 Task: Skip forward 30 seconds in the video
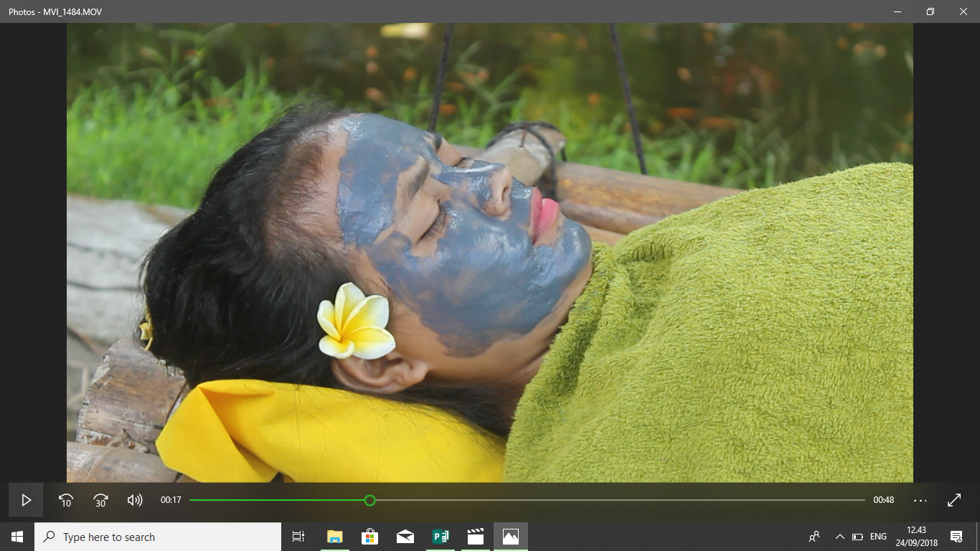tap(100, 500)
